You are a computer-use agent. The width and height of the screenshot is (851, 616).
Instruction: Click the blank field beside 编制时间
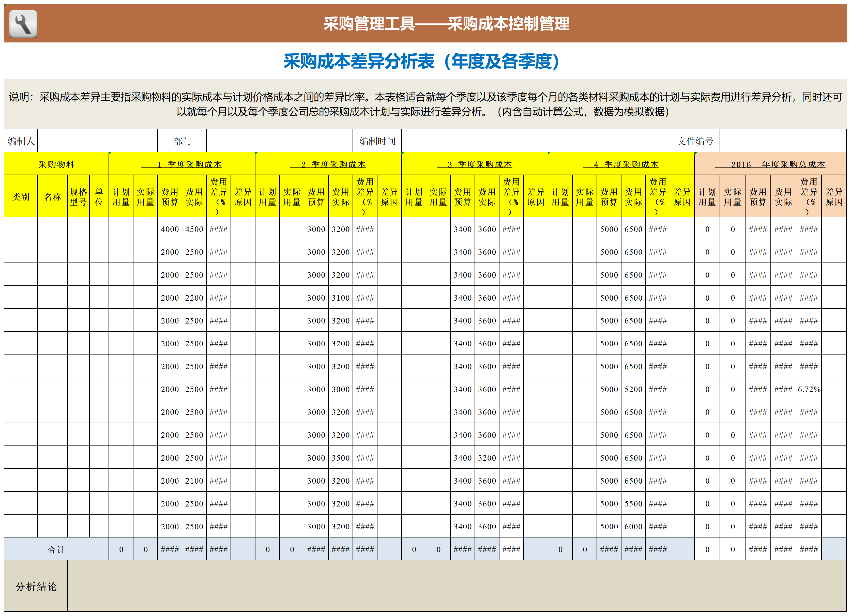point(536,141)
